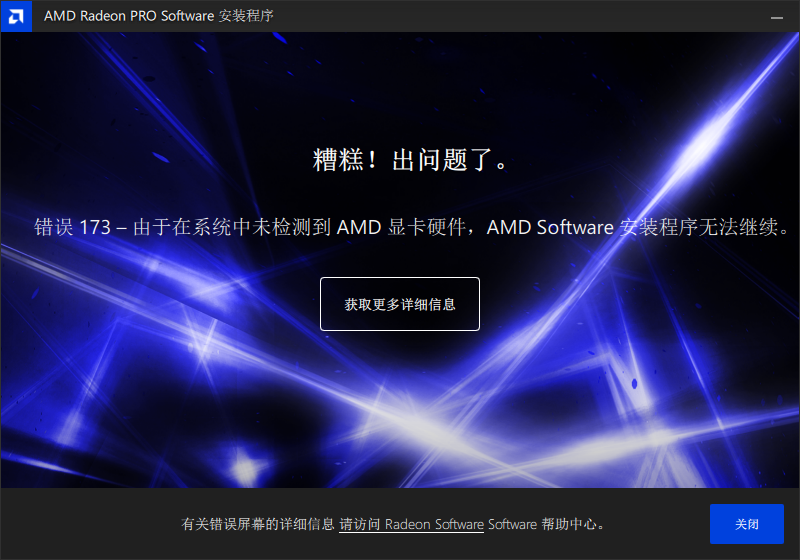
Task: Open 获取更多详细信息 for error details
Action: pos(399,304)
